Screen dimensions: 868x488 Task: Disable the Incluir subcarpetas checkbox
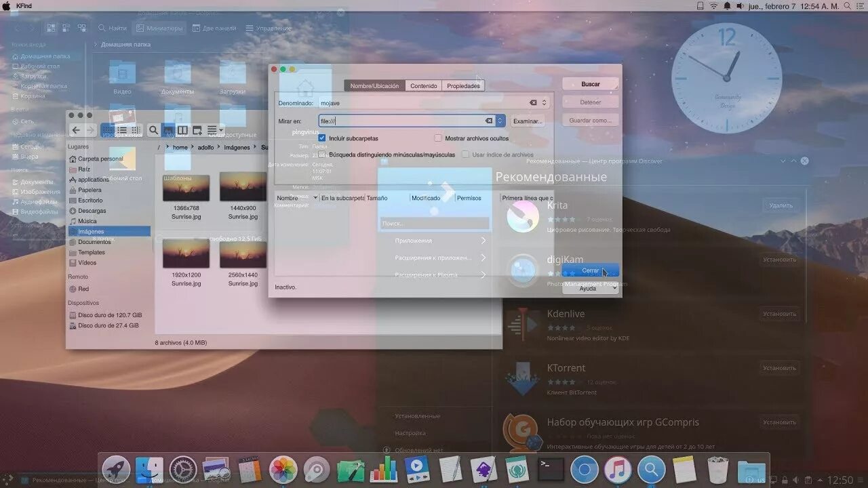321,137
